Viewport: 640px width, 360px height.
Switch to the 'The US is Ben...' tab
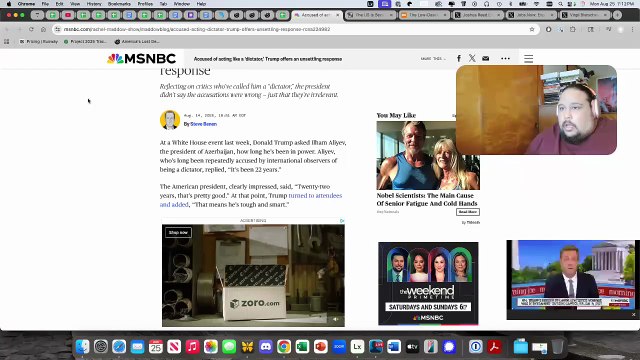tap(370, 15)
